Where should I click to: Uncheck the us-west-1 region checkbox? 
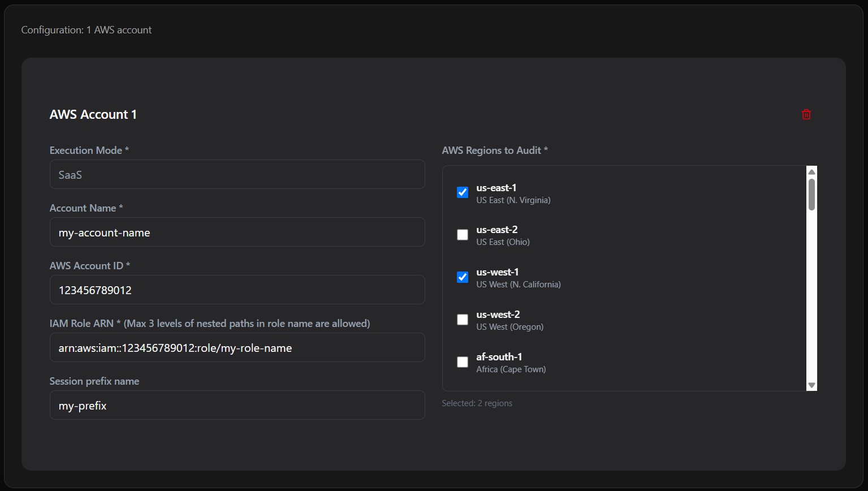463,277
